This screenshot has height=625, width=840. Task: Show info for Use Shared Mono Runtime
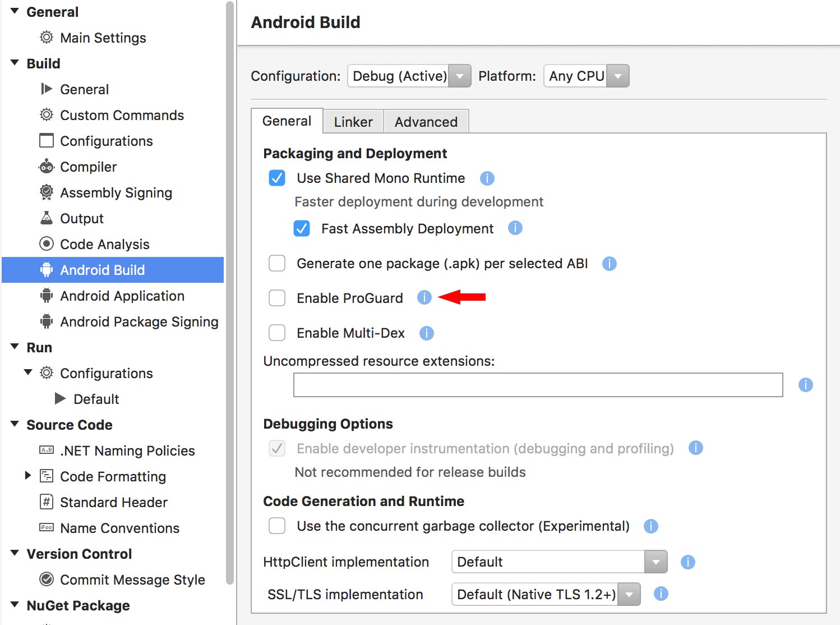pyautogui.click(x=487, y=178)
